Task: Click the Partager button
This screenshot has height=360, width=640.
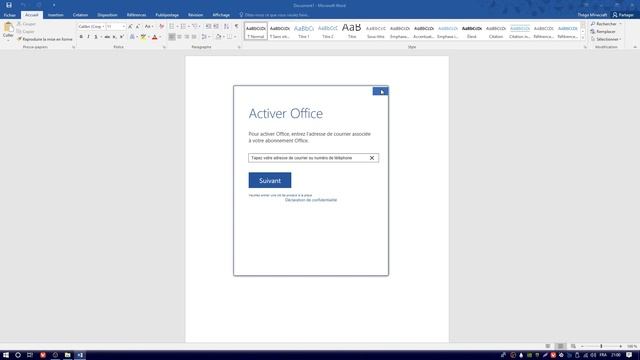Action: tap(623, 15)
